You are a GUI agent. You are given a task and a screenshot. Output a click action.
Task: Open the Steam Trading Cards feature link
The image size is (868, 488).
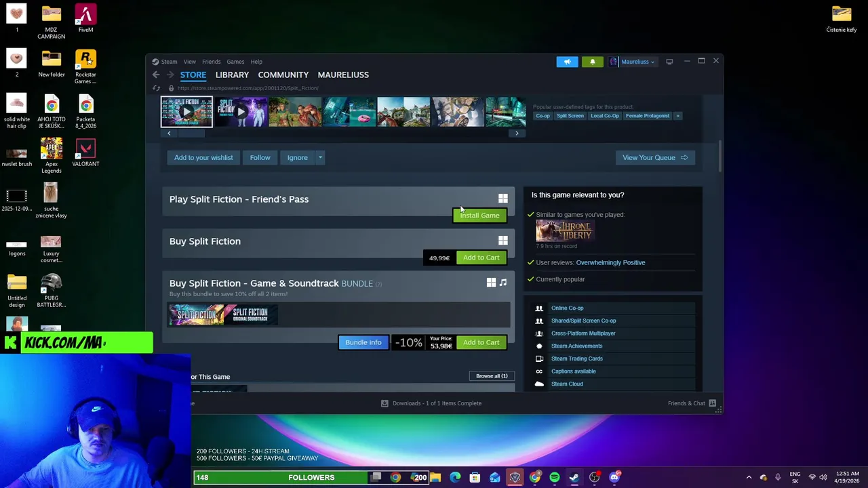point(576,359)
